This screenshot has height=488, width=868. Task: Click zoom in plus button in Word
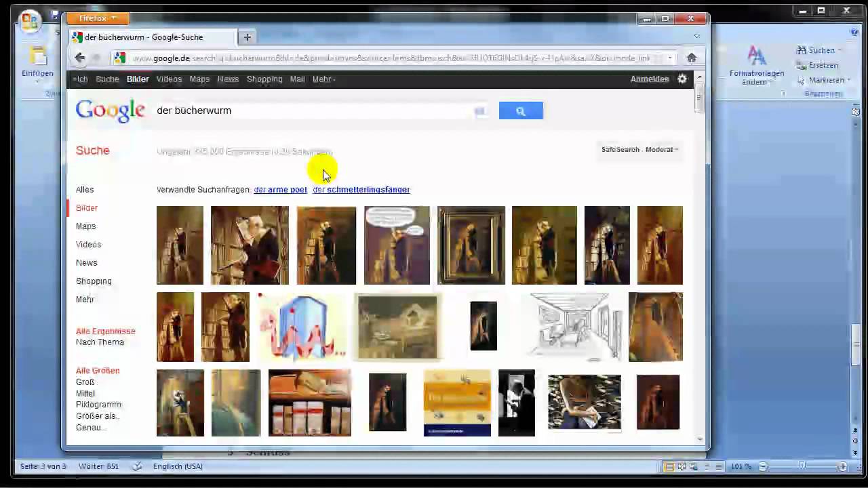pyautogui.click(x=843, y=466)
